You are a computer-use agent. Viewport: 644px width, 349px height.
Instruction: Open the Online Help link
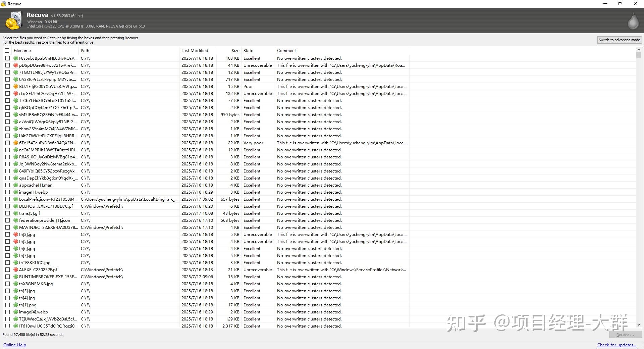pos(15,345)
